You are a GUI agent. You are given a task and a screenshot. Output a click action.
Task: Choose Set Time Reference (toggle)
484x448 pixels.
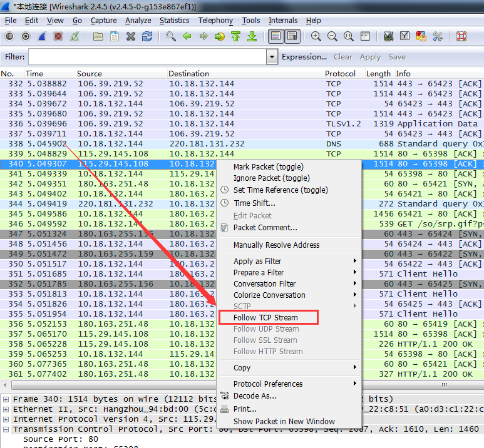tap(281, 190)
